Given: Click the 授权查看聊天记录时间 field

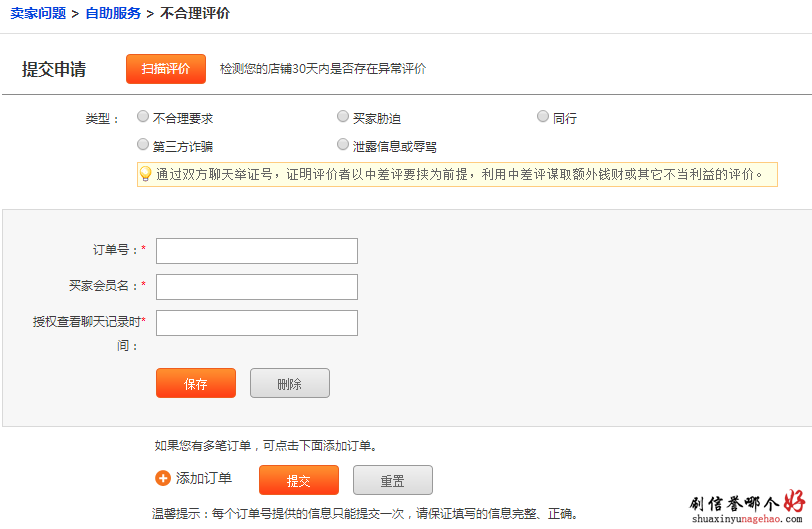Looking at the screenshot, I should pos(257,323).
